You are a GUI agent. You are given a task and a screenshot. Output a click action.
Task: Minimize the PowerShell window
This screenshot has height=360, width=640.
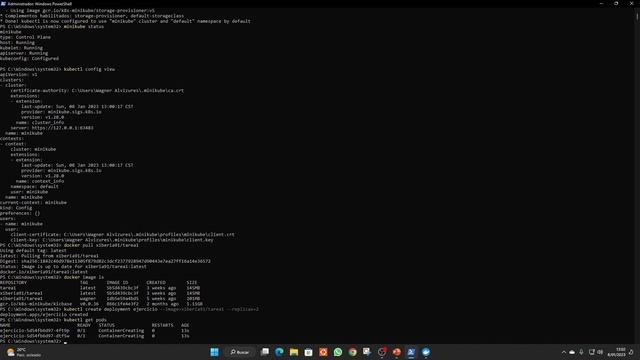coord(601,3)
